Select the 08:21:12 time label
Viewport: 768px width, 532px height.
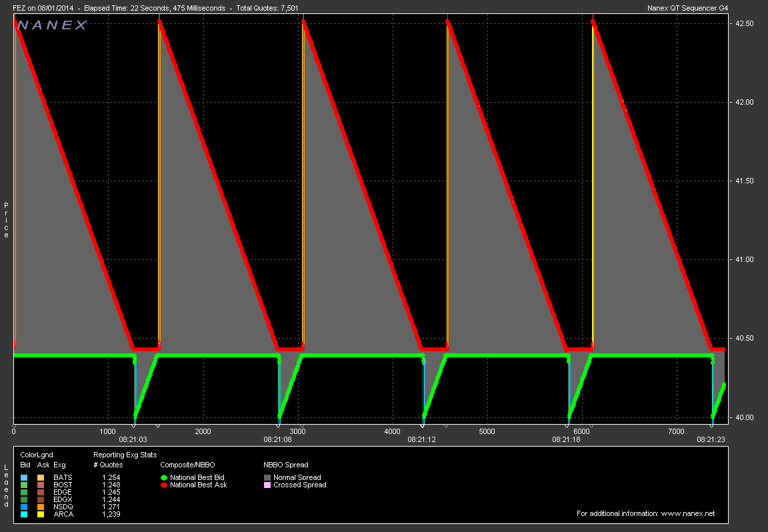(x=422, y=439)
